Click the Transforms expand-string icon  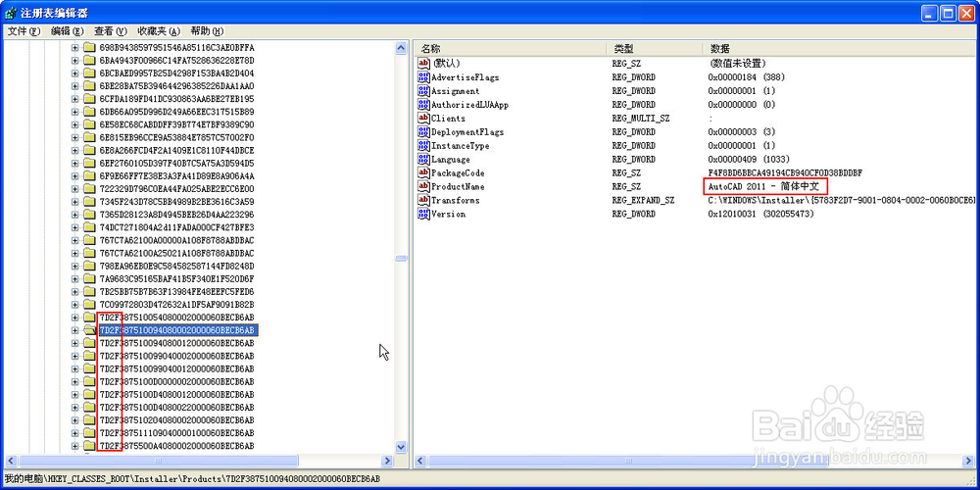pos(423,200)
